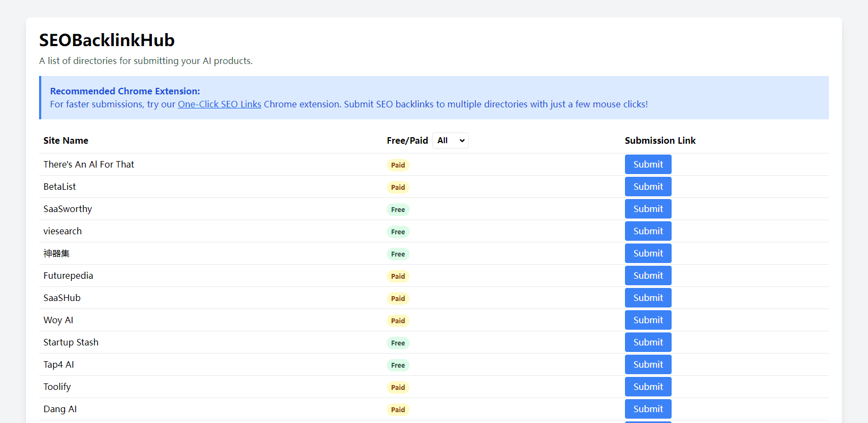Screen dimensions: 868x423
Task: Click the Free/Paid column header label
Action: [x=407, y=140]
